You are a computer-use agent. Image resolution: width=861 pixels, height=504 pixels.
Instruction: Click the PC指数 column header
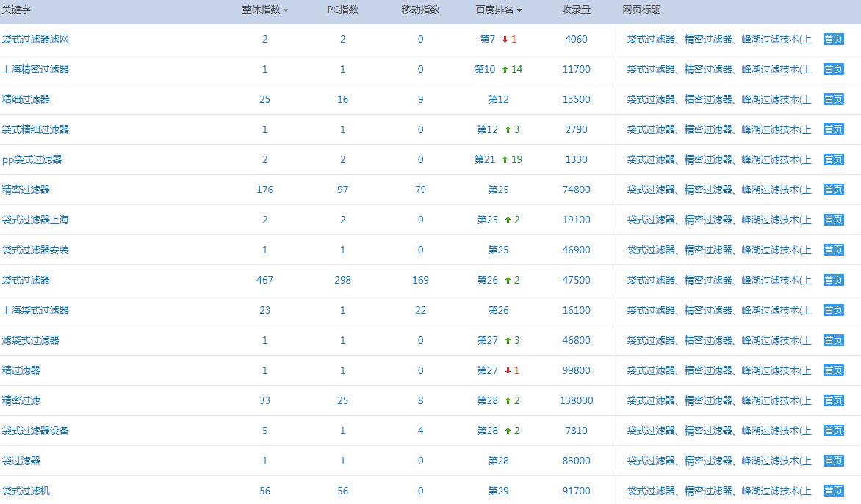coord(342,10)
